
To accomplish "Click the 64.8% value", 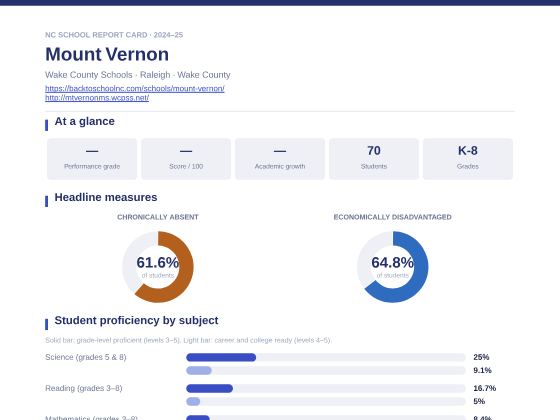I will pos(392,262).
